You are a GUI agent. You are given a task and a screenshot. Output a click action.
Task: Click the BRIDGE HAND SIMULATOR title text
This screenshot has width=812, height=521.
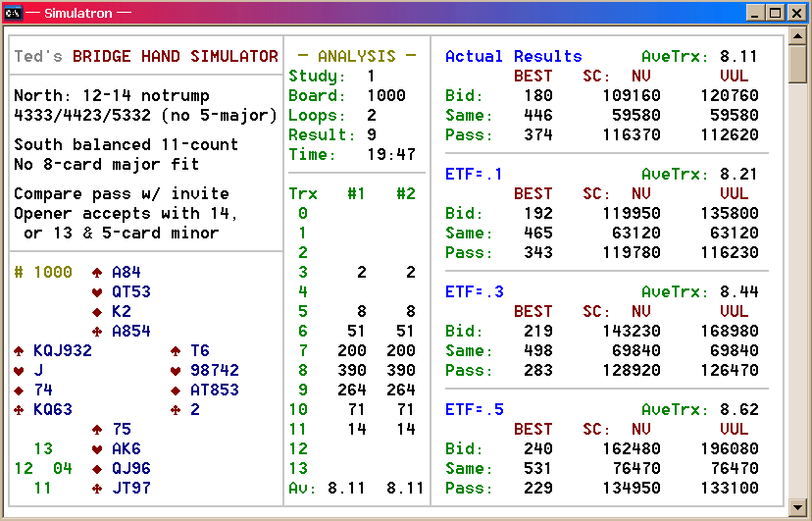click(176, 57)
